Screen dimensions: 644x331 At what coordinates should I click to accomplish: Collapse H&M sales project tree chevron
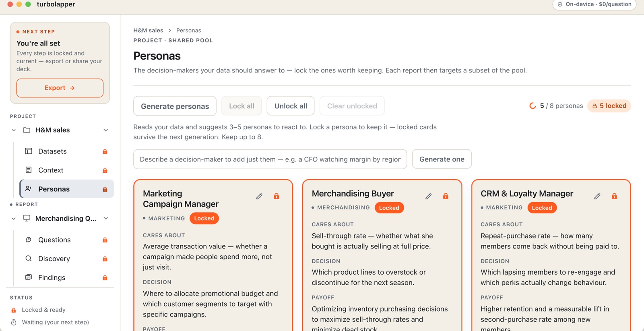click(14, 130)
